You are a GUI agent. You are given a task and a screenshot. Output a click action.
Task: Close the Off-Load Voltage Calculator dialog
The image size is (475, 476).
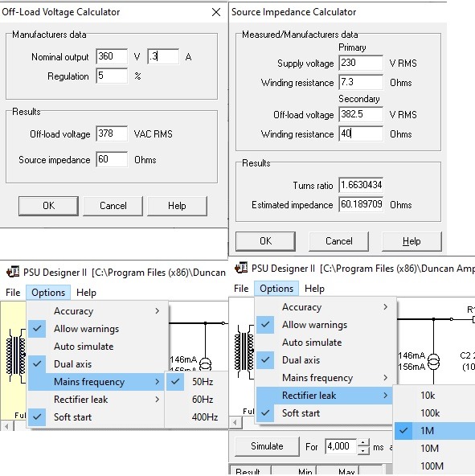pos(216,12)
